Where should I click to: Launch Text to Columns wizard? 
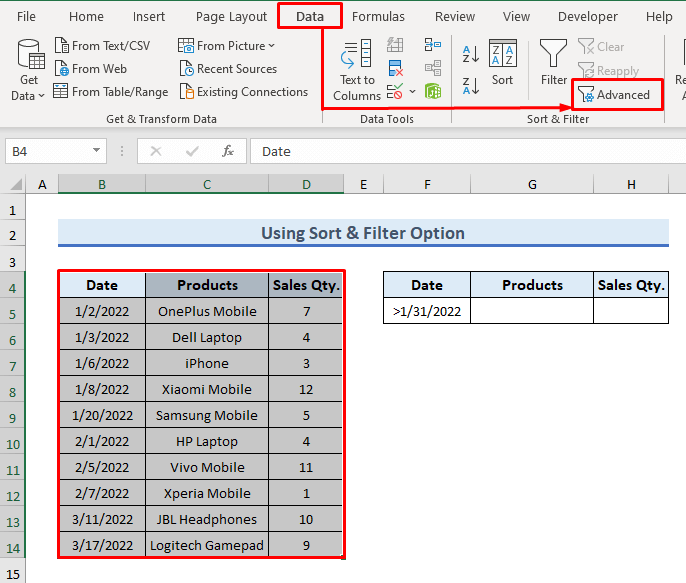(x=357, y=70)
